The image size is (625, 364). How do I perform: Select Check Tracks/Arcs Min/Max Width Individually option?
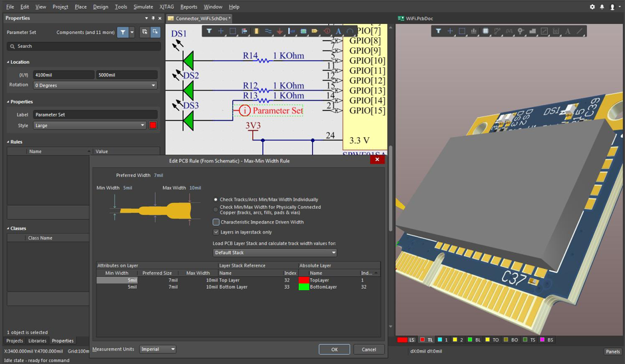click(216, 200)
